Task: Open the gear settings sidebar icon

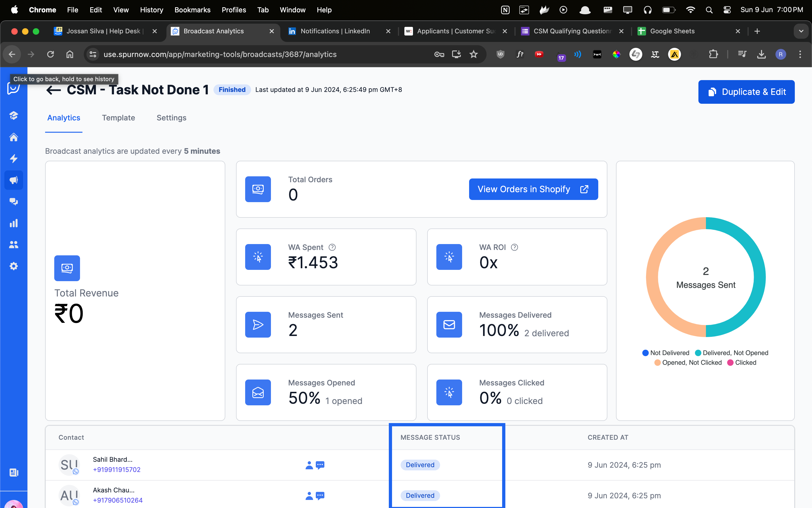Action: coord(13,266)
